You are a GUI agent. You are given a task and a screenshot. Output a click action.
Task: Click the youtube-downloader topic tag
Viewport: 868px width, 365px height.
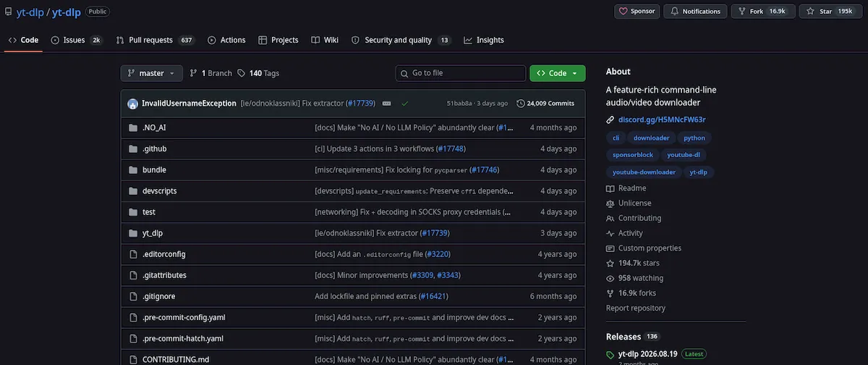point(644,172)
